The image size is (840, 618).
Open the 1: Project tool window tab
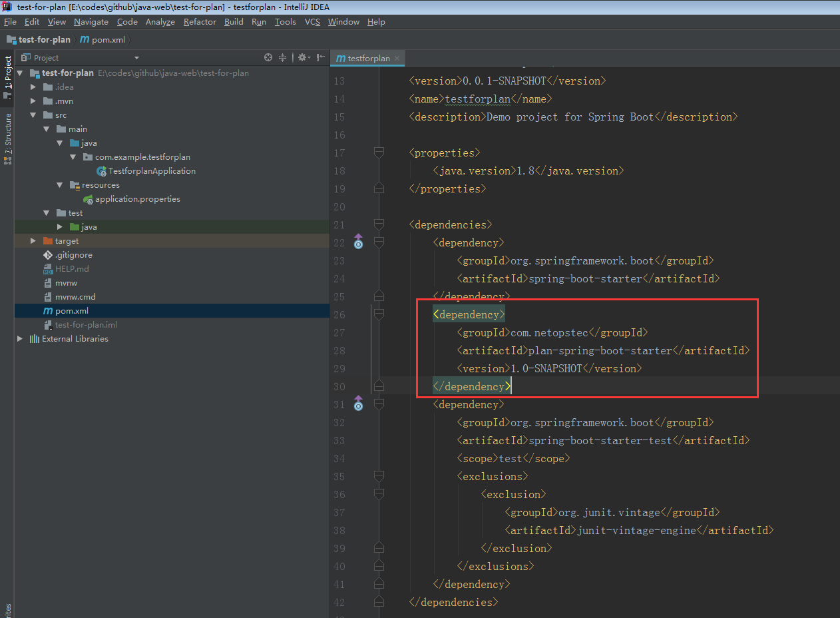(7, 73)
